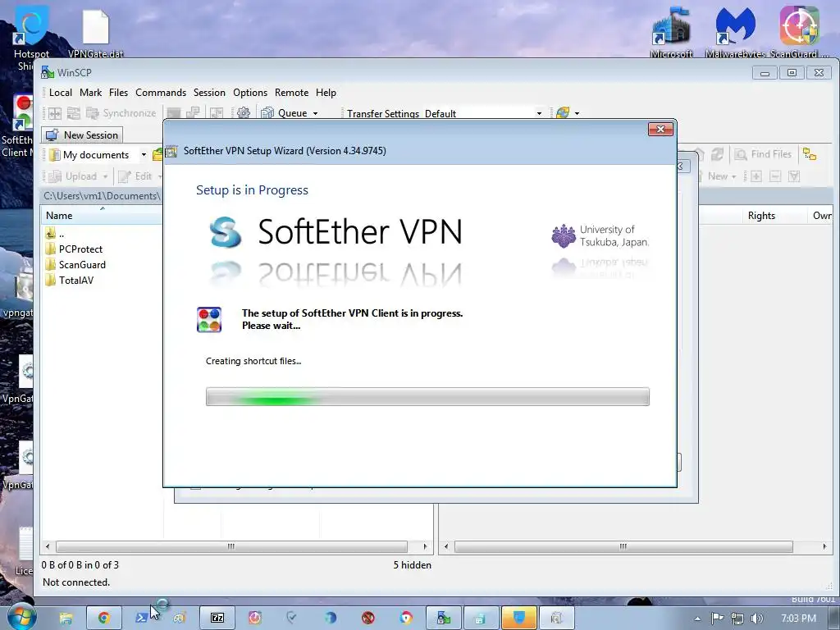Open the 7-Zip taskbar icon
The height and width of the screenshot is (630, 840).
pyautogui.click(x=217, y=619)
